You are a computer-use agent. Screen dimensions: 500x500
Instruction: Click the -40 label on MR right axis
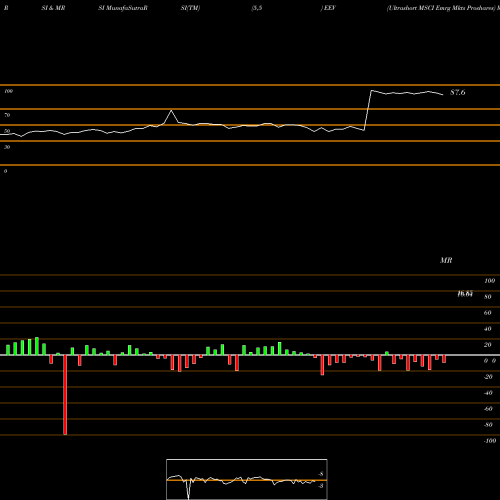[x=488, y=393]
